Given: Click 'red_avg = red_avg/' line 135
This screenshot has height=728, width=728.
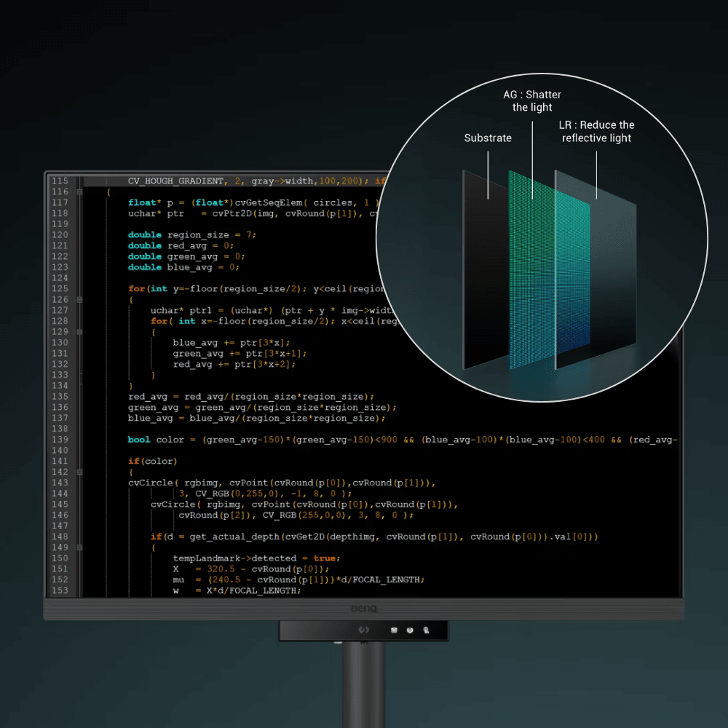Looking at the screenshot, I should pos(251,397).
